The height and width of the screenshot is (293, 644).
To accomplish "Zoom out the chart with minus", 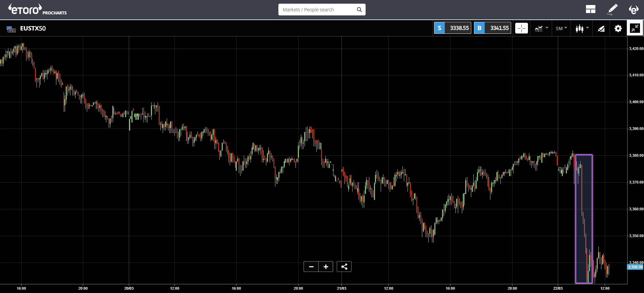I will [x=311, y=267].
